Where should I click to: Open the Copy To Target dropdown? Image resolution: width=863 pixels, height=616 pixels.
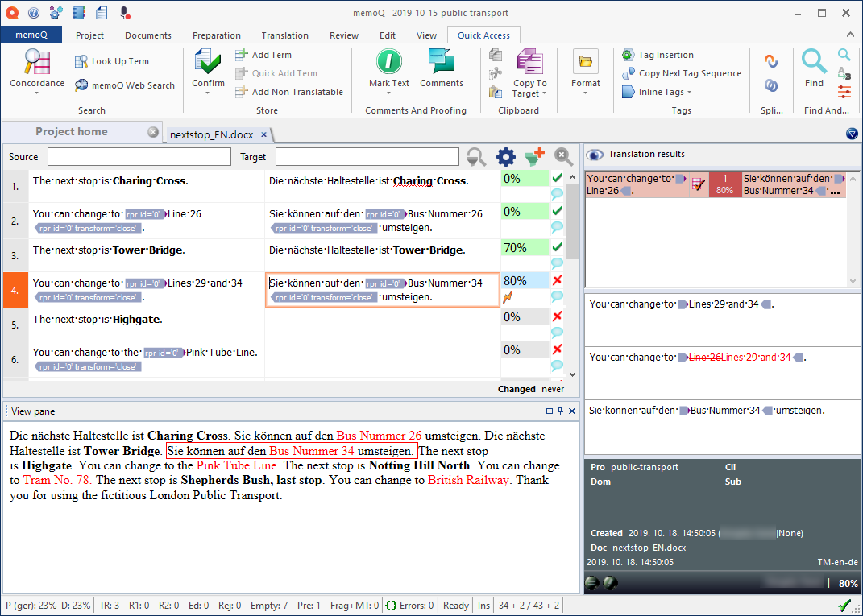pos(544,94)
